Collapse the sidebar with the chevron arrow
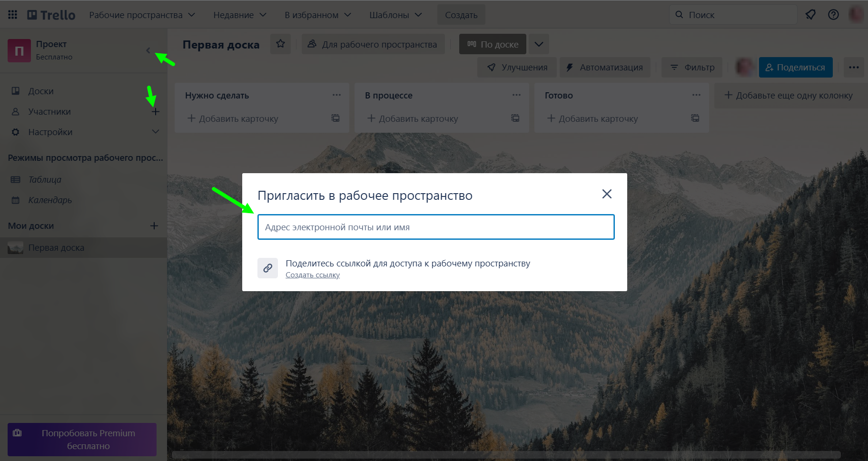Screen dimensions: 868x461 point(148,50)
